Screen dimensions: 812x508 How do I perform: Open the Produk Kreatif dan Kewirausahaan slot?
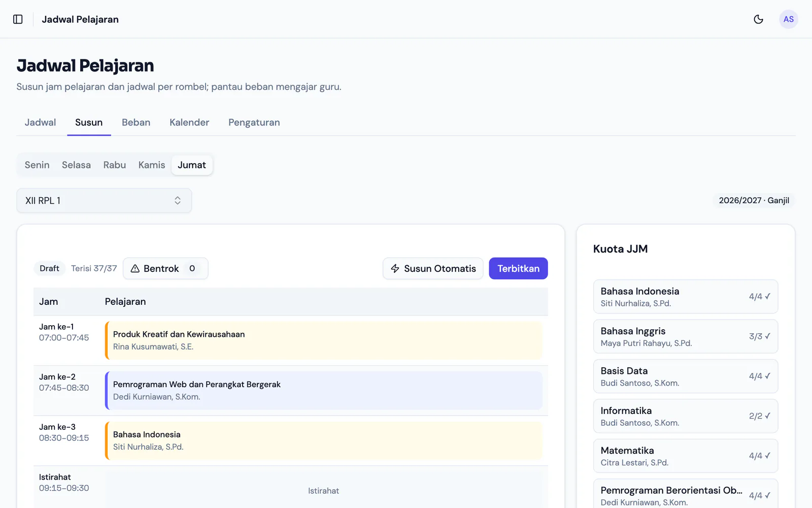click(324, 340)
